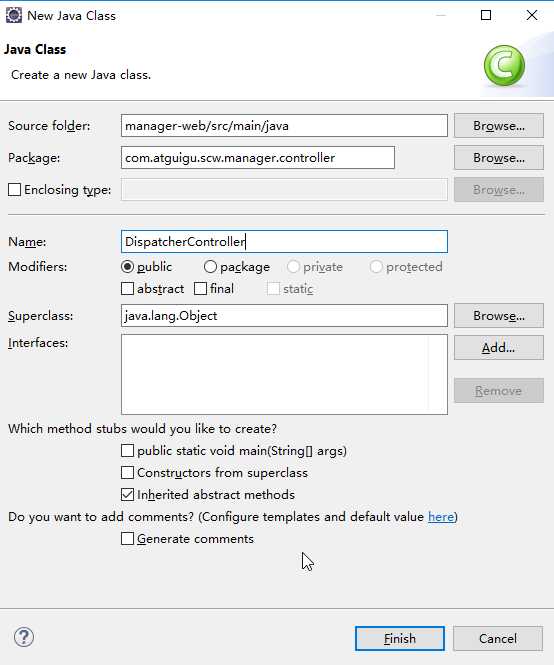The image size is (554, 665).
Task: Enable Generate comments checkbox
Action: 127,539
